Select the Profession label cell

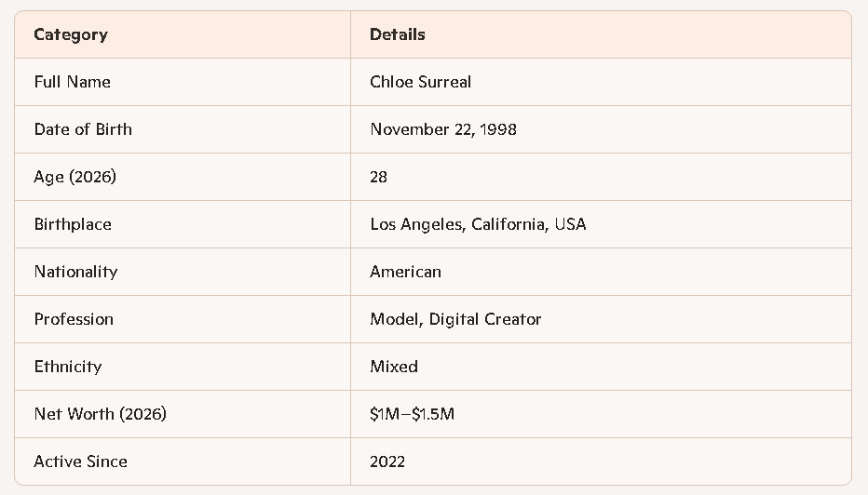75,319
